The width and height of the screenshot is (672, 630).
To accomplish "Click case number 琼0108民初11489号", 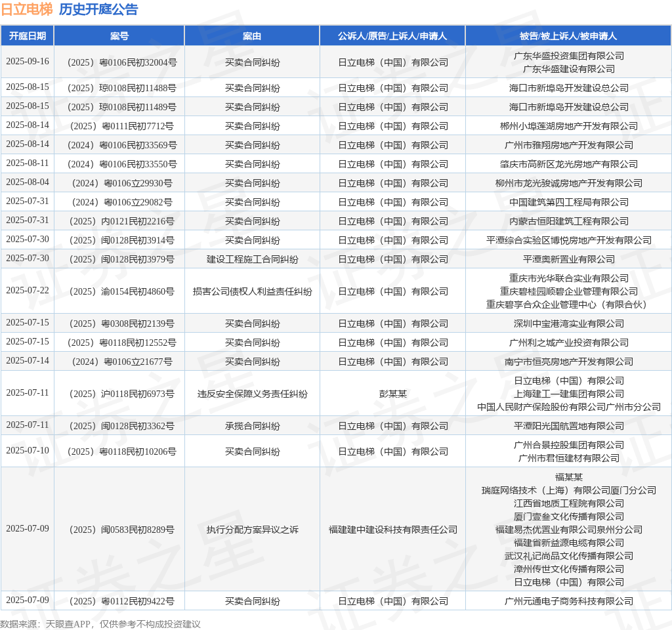I will pyautogui.click(x=122, y=107).
